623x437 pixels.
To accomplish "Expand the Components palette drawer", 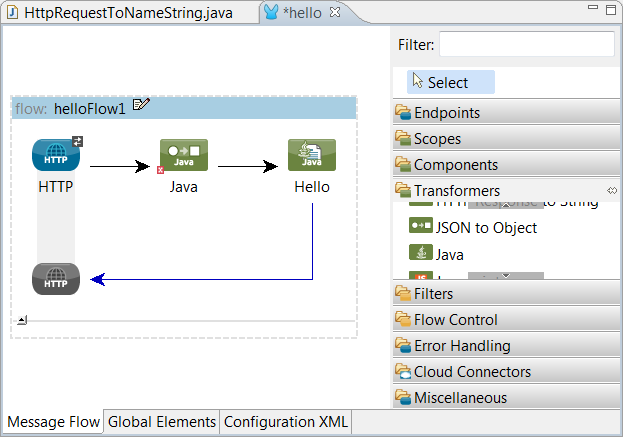I will (506, 165).
